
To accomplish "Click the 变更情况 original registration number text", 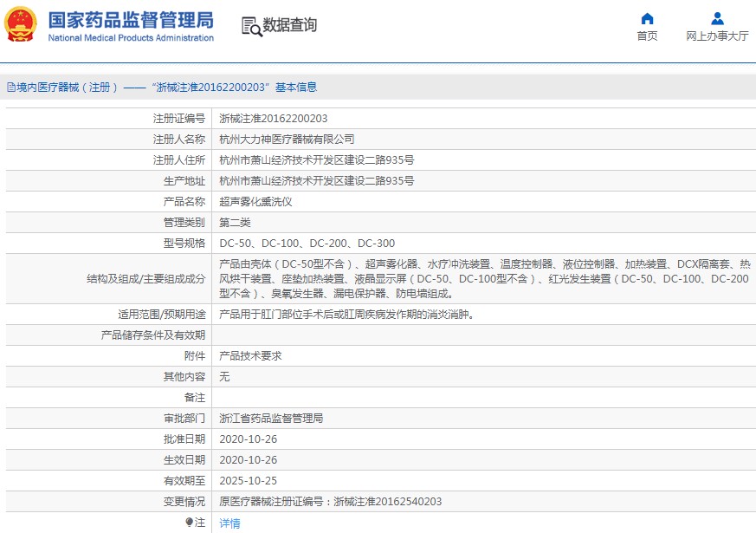I will pos(330,502).
